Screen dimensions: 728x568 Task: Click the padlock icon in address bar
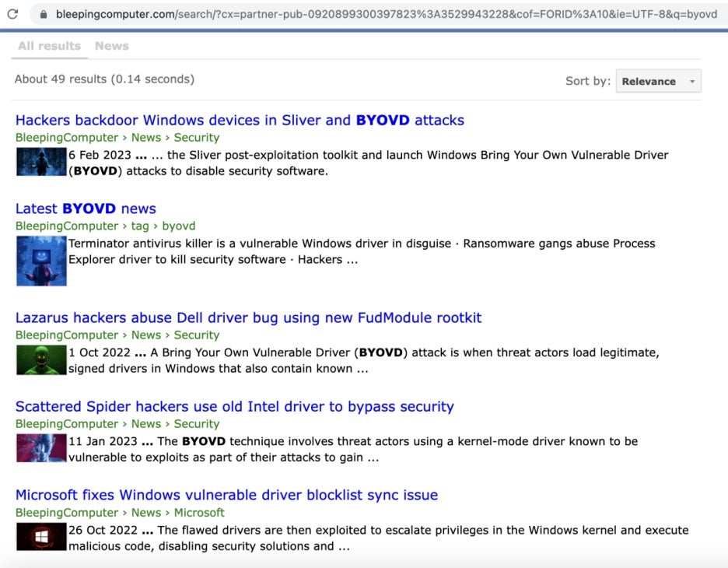(44, 15)
